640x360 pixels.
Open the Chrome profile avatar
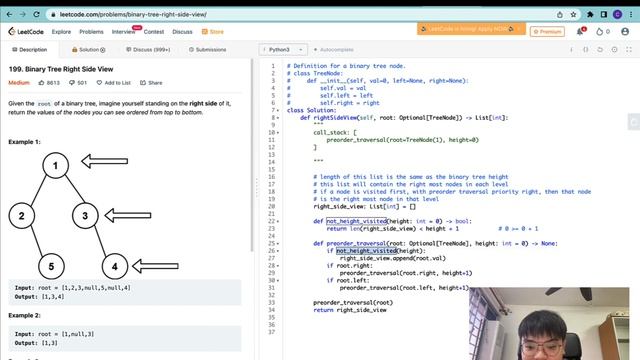(x=618, y=14)
